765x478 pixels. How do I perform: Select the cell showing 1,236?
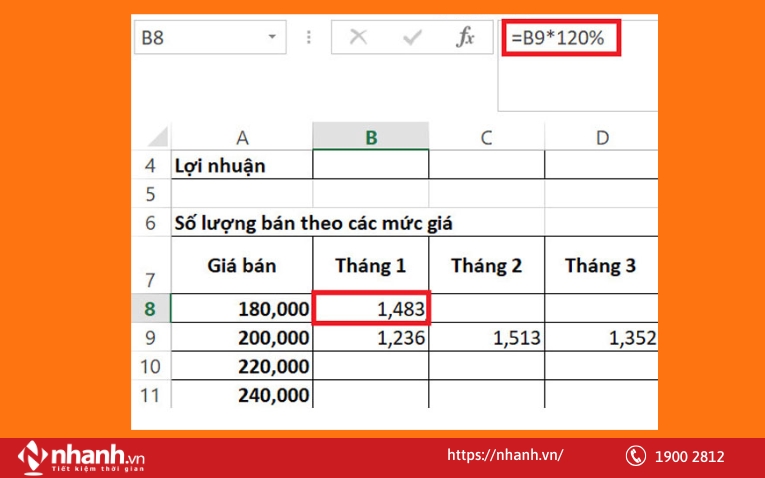point(371,337)
